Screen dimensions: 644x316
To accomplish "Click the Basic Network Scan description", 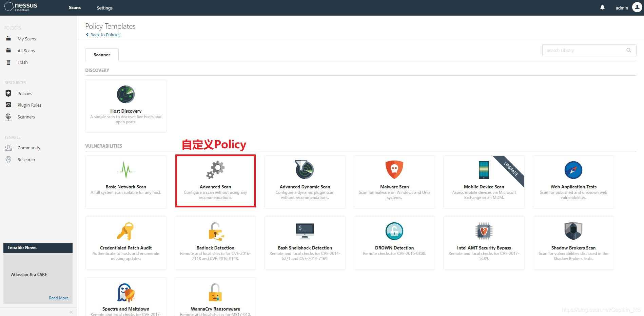I will pyautogui.click(x=126, y=192).
